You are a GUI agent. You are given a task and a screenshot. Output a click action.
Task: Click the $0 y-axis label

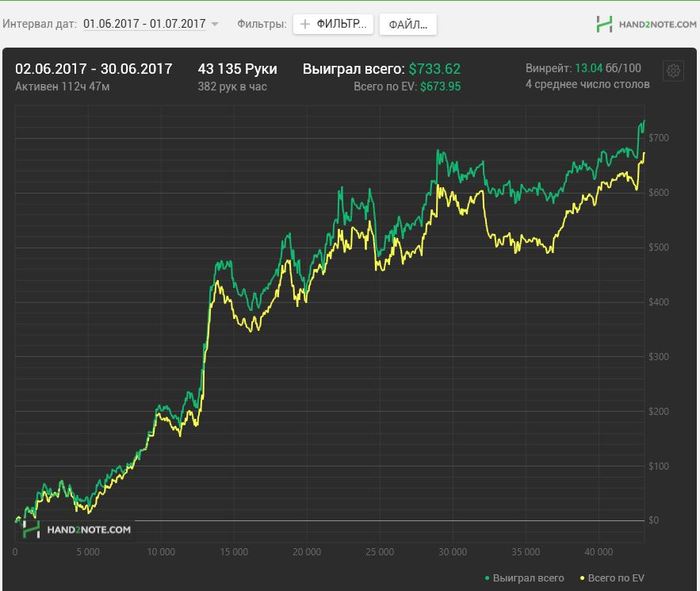click(654, 520)
